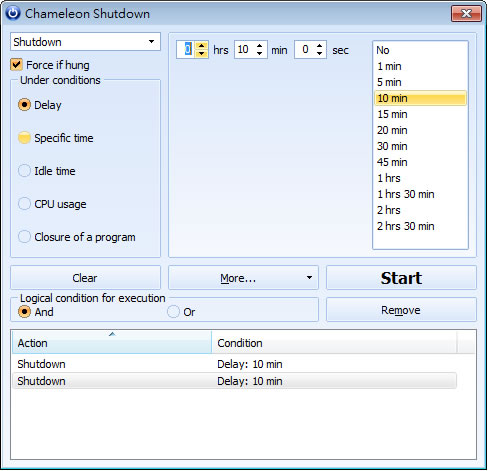
Task: Select '45 min' delay preset
Action: pos(420,162)
